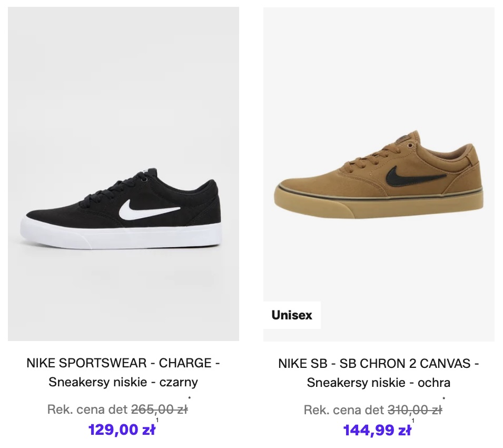Click the 144,99 zł sale price
The image size is (503, 448).
coord(377,430)
